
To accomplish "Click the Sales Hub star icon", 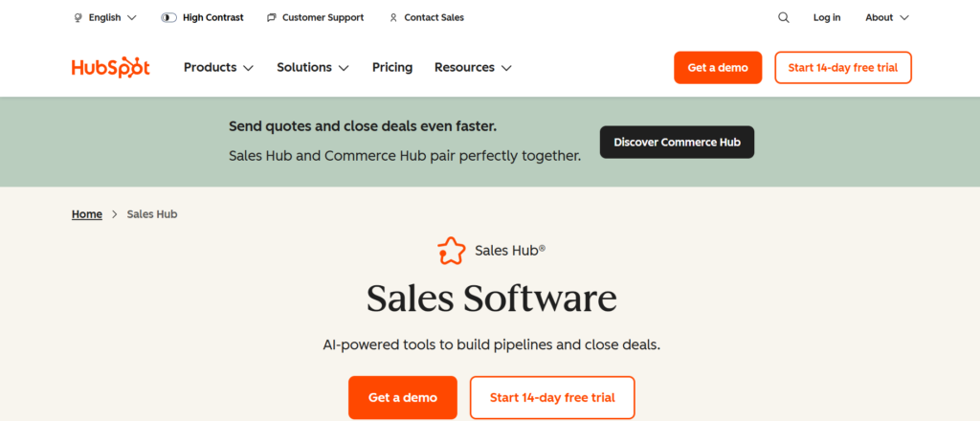I will click(x=452, y=251).
